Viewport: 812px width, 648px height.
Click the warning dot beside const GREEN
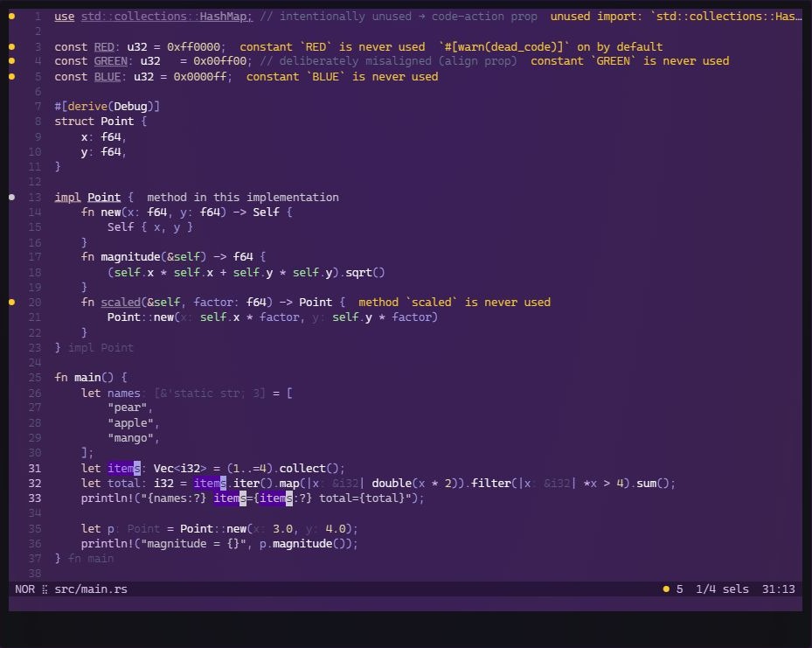tap(12, 61)
